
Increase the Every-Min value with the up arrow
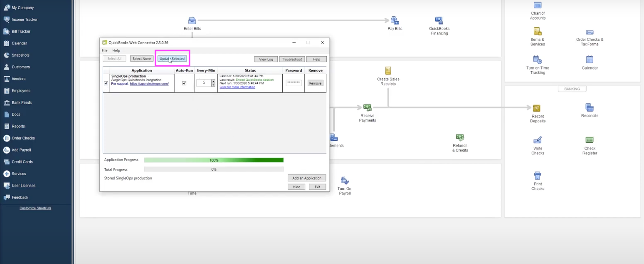(213, 81)
